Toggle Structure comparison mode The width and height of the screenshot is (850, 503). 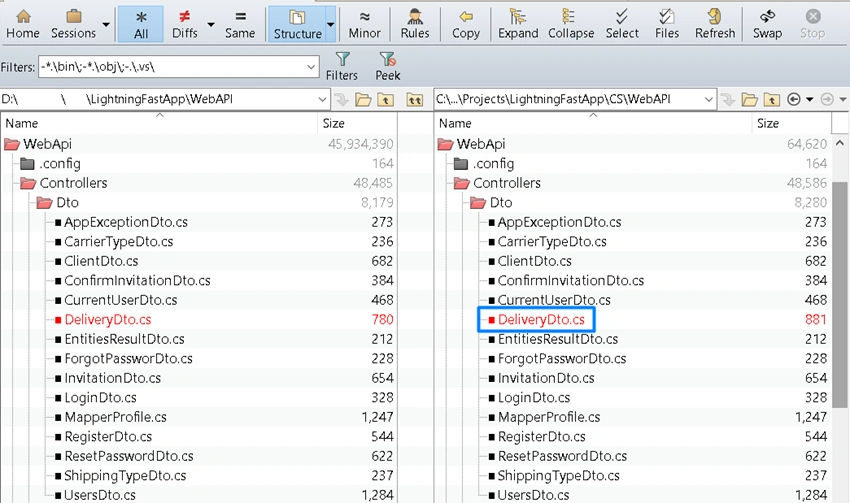pyautogui.click(x=297, y=24)
